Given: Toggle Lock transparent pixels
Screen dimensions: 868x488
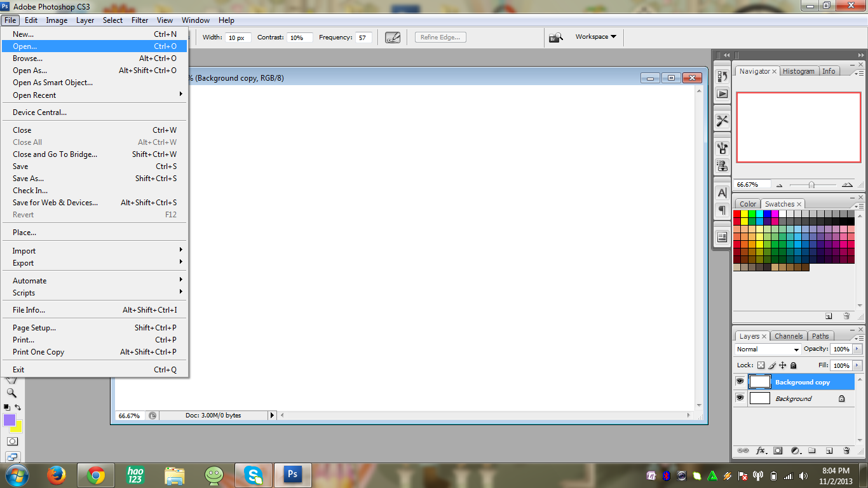Looking at the screenshot, I should [761, 365].
